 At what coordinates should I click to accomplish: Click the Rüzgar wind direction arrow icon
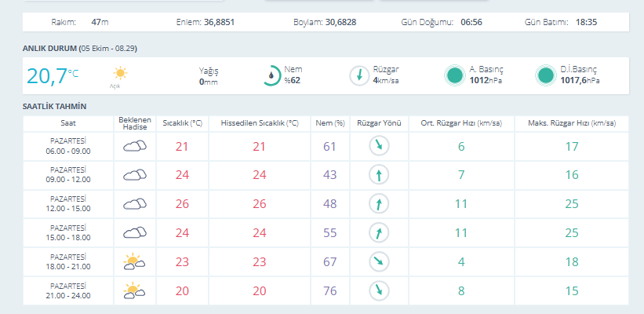tap(359, 75)
